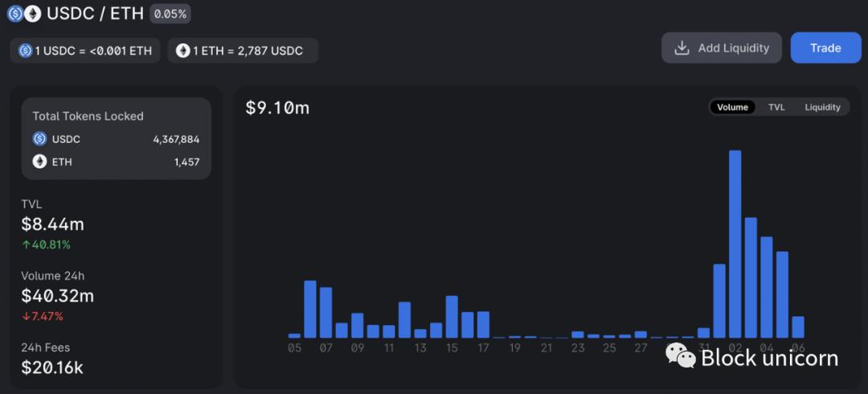868x394 pixels.
Task: Click ETH icon under Total Tokens Locked
Action: (39, 162)
